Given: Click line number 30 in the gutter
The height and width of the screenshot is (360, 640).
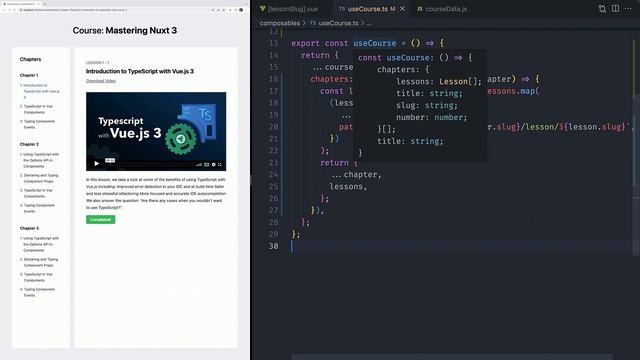Looking at the screenshot, I should 273,246.
